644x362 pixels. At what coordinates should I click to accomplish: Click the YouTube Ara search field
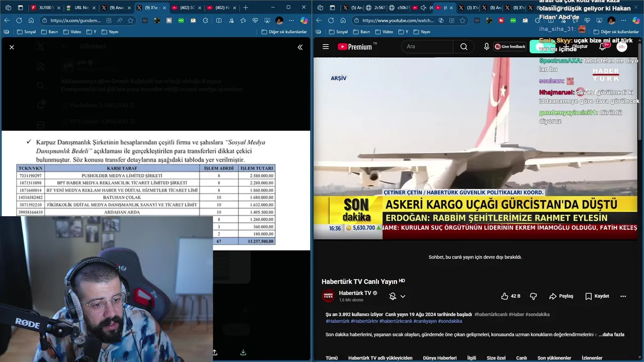pos(428,47)
